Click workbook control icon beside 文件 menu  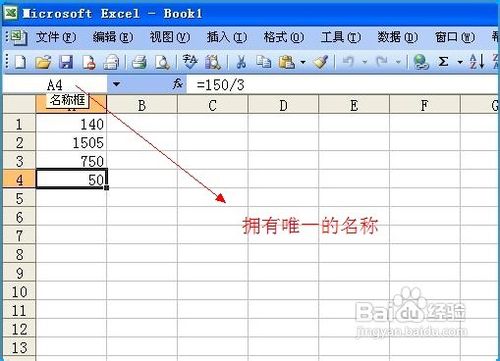click(18, 37)
